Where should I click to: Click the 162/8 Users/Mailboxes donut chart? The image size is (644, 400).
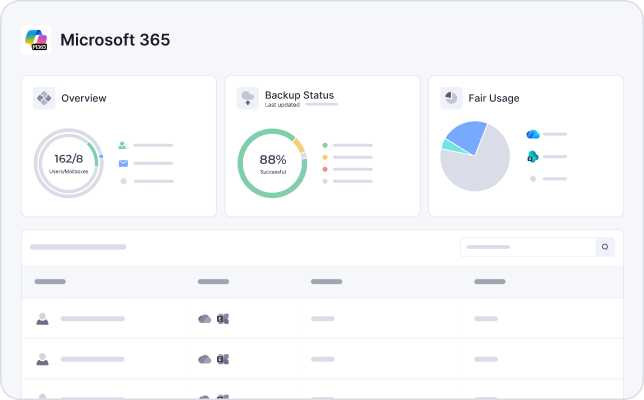click(69, 163)
